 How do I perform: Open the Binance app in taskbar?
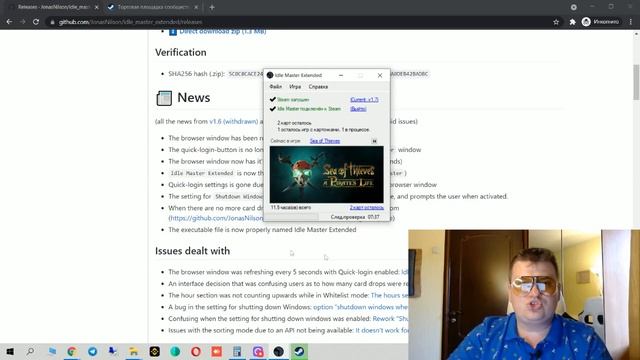(154, 351)
